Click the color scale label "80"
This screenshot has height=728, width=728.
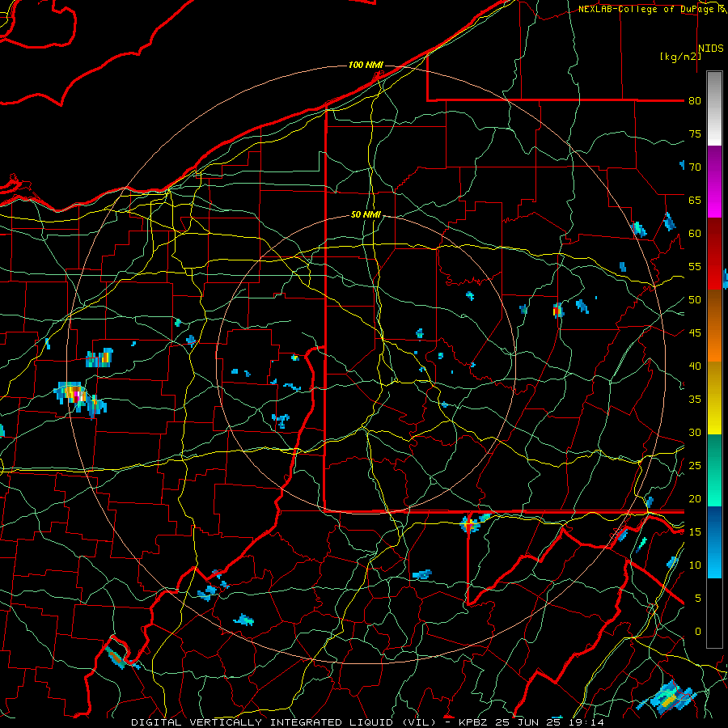click(695, 101)
